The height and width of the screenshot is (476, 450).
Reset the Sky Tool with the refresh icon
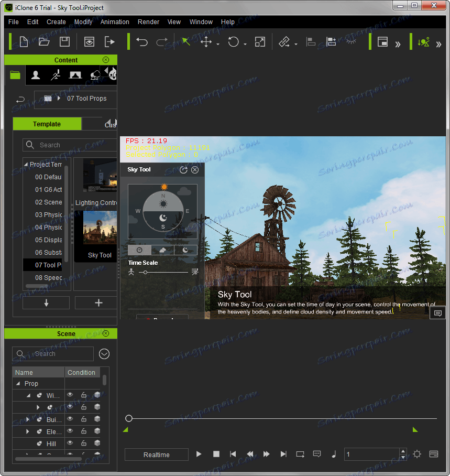[183, 170]
